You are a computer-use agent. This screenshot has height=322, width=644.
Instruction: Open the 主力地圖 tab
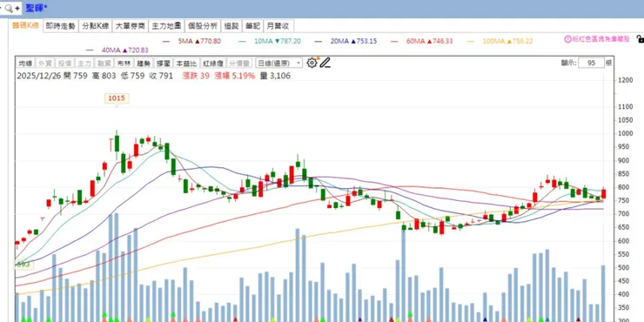pyautogui.click(x=166, y=26)
